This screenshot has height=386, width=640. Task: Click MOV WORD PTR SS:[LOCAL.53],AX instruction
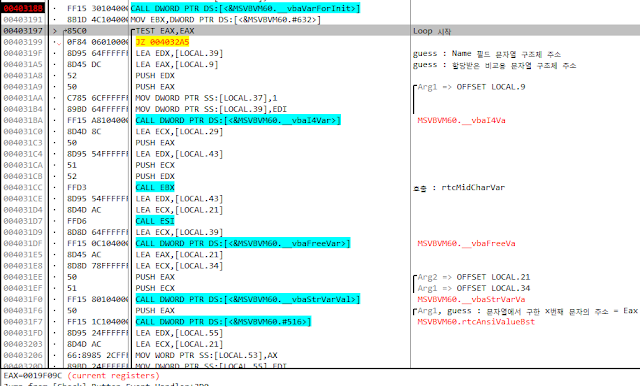click(x=207, y=355)
